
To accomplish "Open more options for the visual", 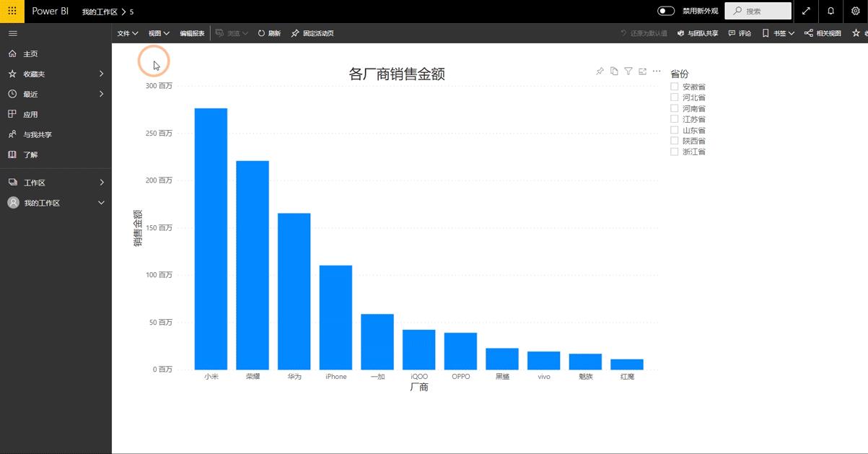I will coord(656,71).
